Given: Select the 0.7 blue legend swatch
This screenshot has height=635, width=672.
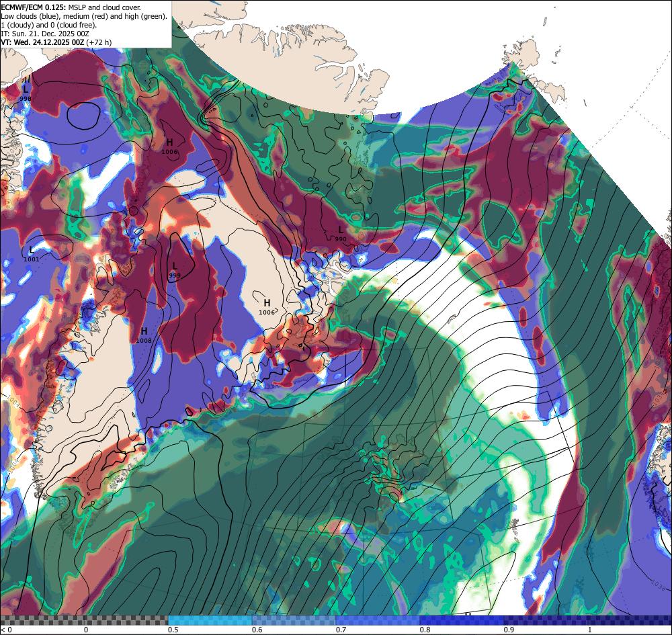Looking at the screenshot, I should [x=378, y=620].
